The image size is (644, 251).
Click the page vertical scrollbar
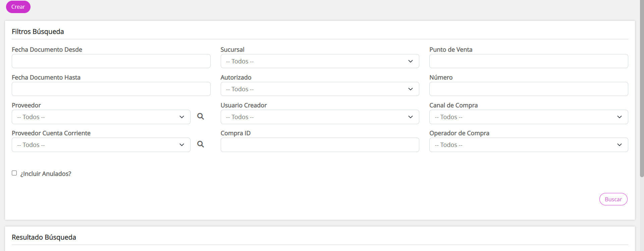(642, 101)
